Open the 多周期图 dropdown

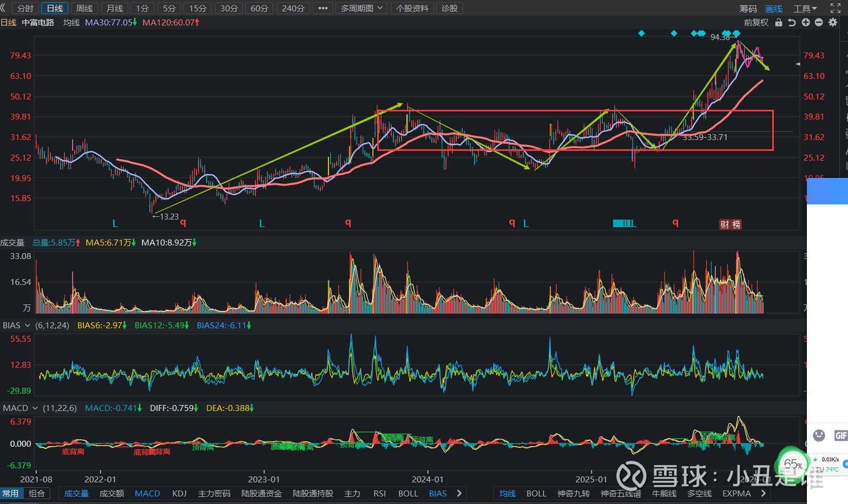tap(361, 8)
